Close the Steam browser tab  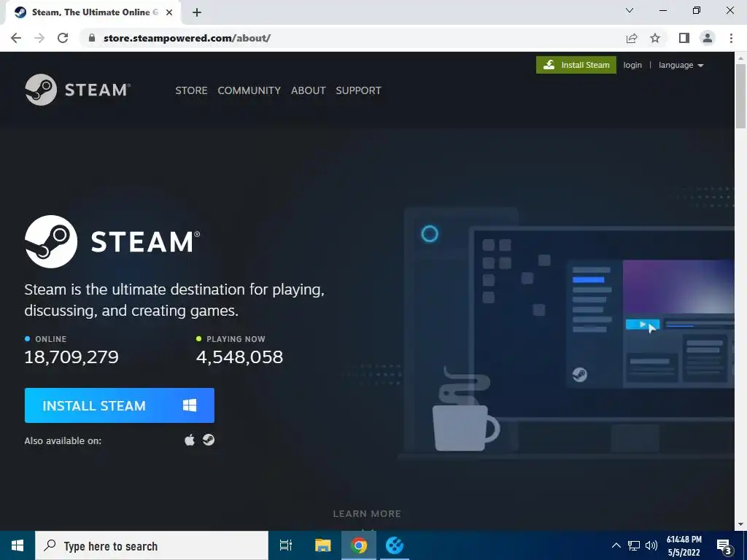[169, 12]
